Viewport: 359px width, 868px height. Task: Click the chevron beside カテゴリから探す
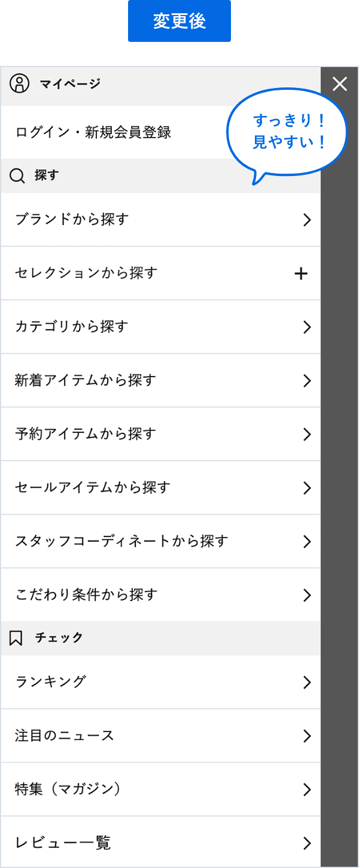pos(307,327)
